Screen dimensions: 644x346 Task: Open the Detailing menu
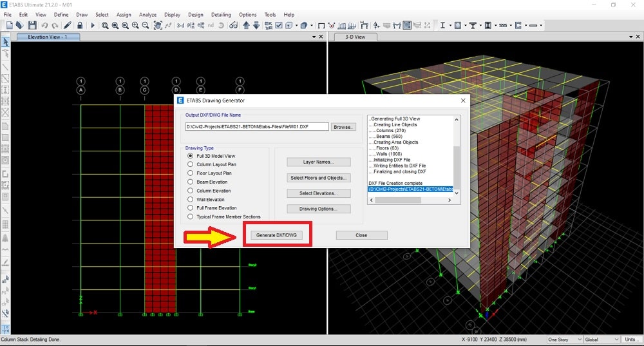click(x=221, y=14)
